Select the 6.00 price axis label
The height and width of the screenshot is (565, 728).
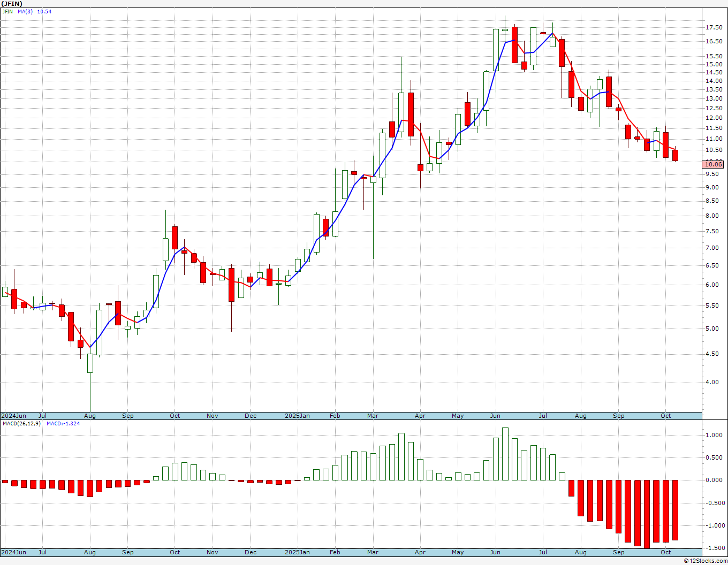click(712, 285)
